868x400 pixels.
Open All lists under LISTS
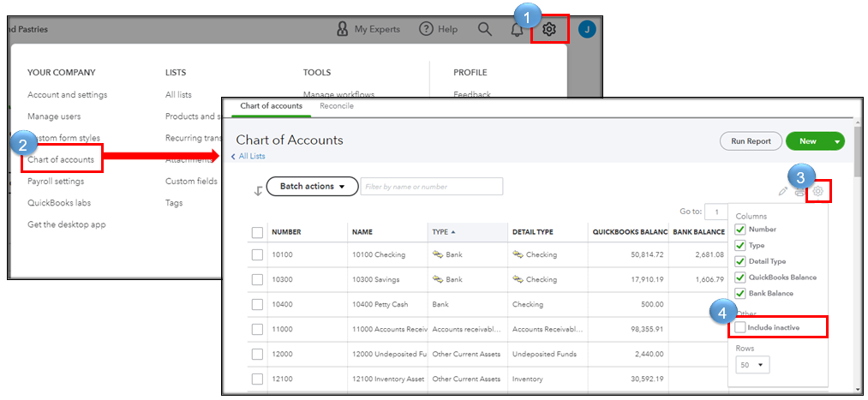[x=178, y=94]
